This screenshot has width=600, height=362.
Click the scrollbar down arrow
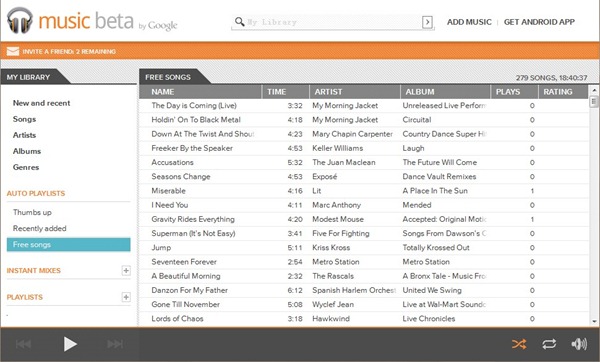[x=594, y=322]
